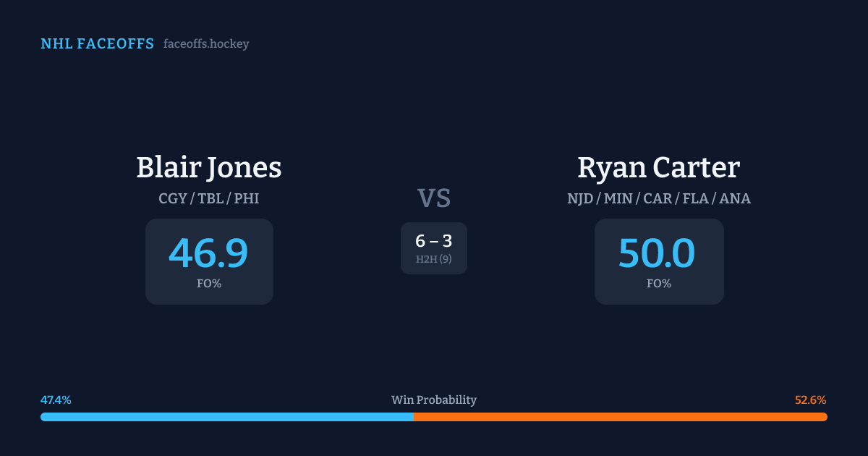This screenshot has width=868, height=456.
Task: Click the 46.9 faceoff percentage number
Action: coord(208,253)
